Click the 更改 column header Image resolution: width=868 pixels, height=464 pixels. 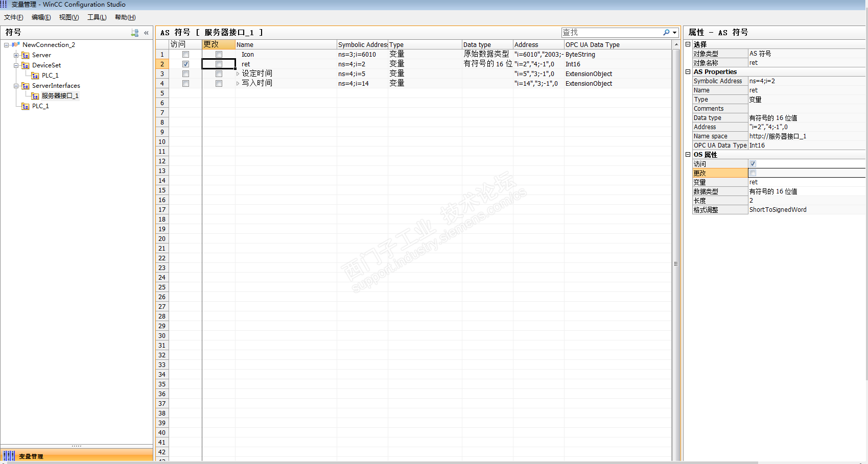point(219,44)
